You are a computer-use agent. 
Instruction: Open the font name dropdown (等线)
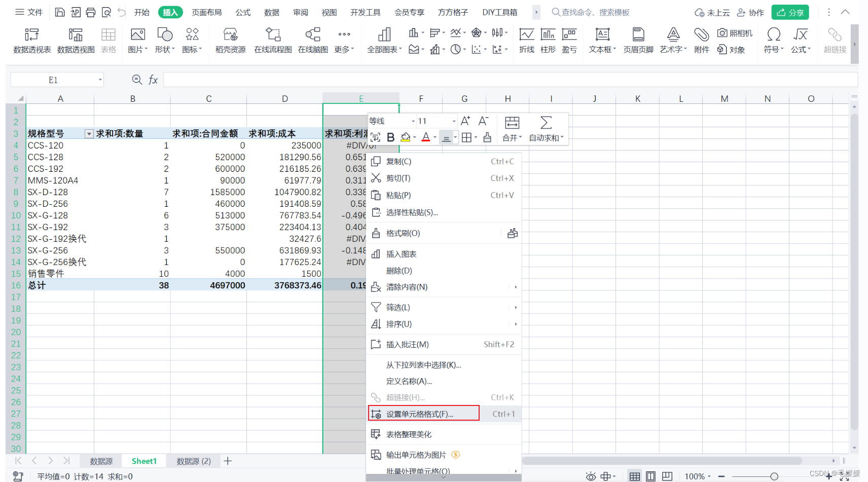413,121
